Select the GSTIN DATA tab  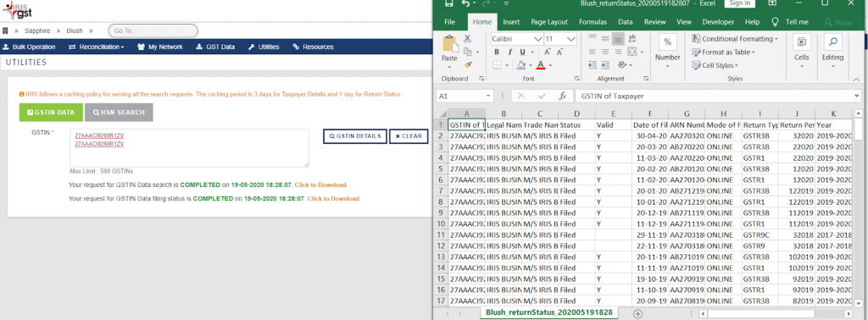click(x=51, y=113)
